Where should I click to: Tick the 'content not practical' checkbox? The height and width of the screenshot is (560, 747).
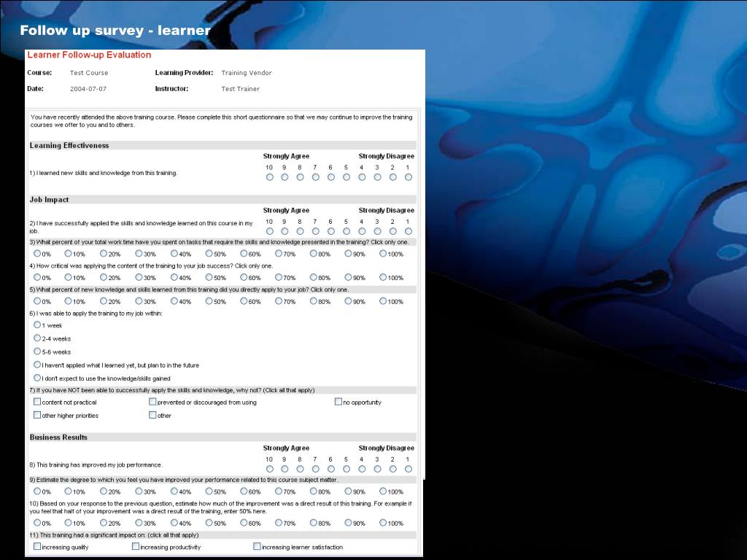[37, 402]
